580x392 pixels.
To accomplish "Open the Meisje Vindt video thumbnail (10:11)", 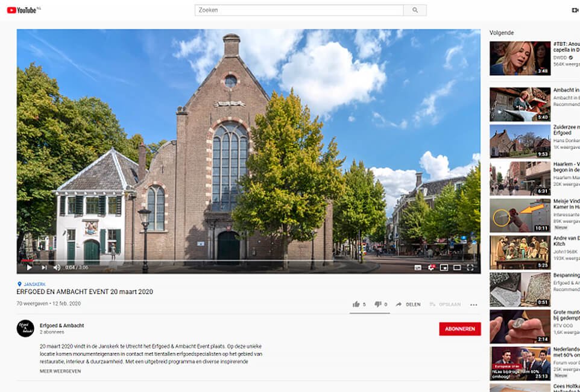I will 520,215.
